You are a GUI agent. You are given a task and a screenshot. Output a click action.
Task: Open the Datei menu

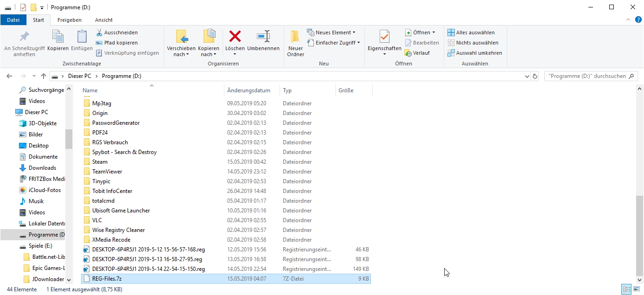tap(13, 20)
